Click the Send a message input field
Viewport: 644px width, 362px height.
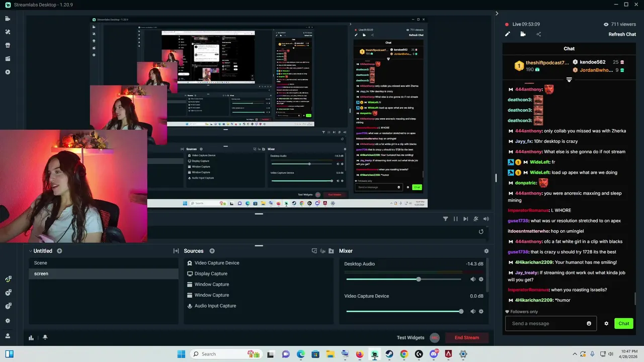(550, 323)
